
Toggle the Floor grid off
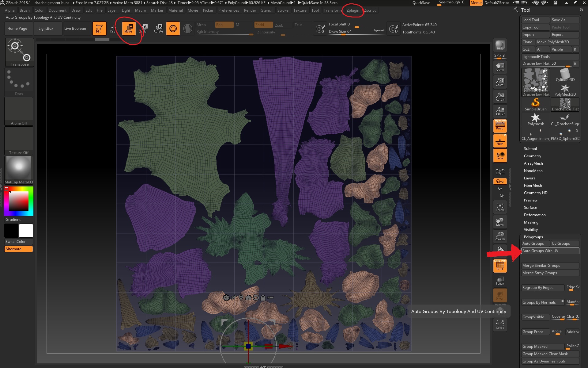500,141
